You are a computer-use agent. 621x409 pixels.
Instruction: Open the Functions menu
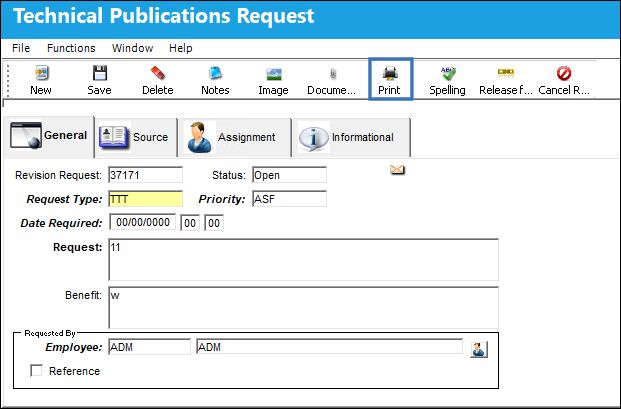click(71, 48)
